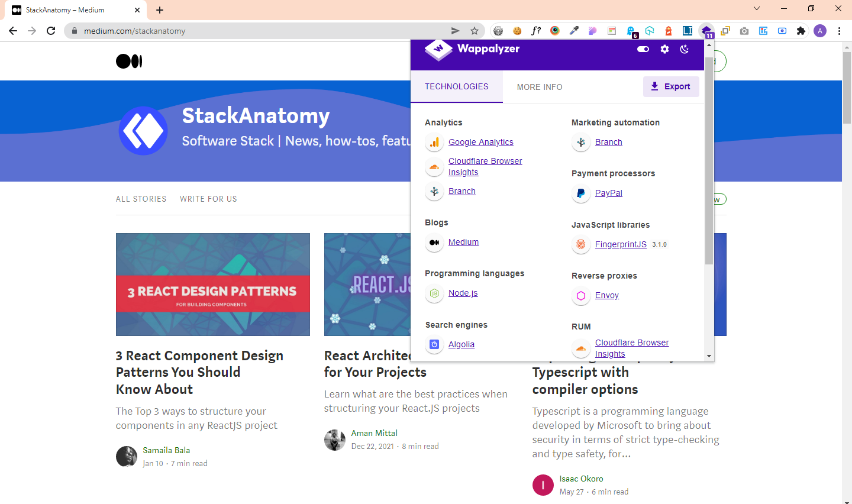Open the Algolia link
This screenshot has height=504, width=852.
pyautogui.click(x=461, y=344)
